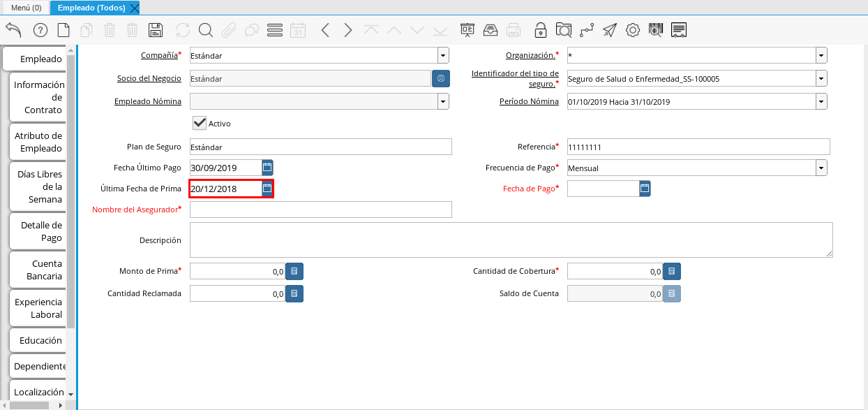Expand the Período Nómina dropdown list

(x=821, y=101)
